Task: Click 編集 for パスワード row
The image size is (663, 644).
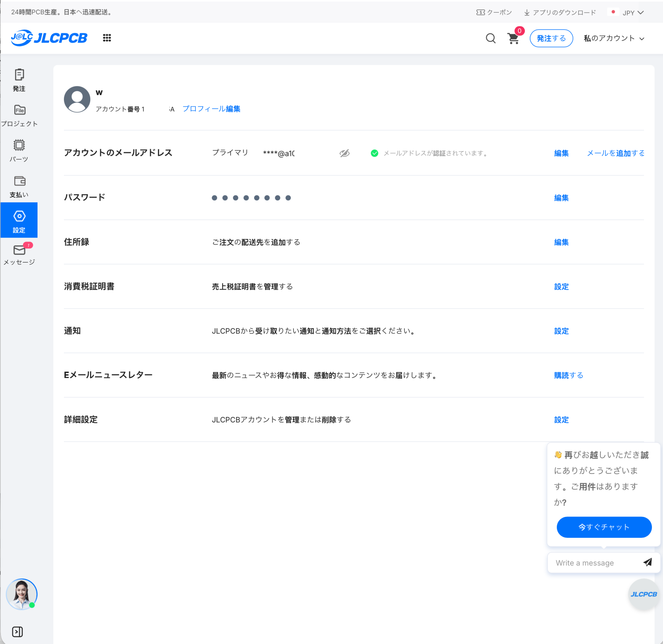Action: pos(561,198)
